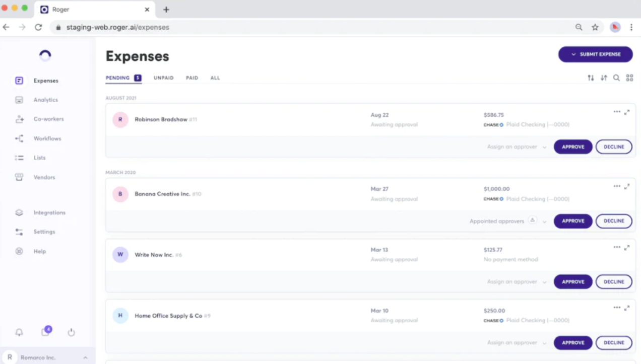Click the power logout icon
This screenshot has width=641, height=364.
[x=71, y=332]
